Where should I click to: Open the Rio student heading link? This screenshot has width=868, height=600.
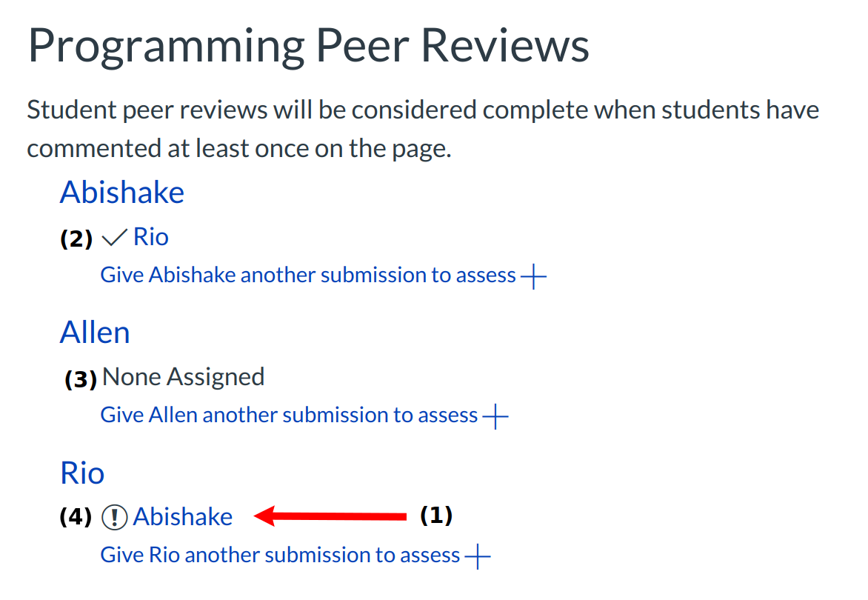click(x=82, y=473)
